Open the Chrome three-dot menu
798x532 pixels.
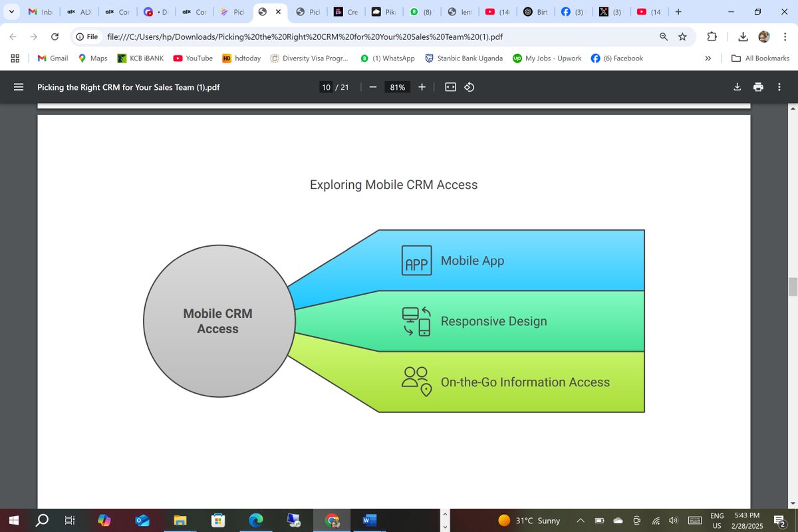tap(785, 37)
